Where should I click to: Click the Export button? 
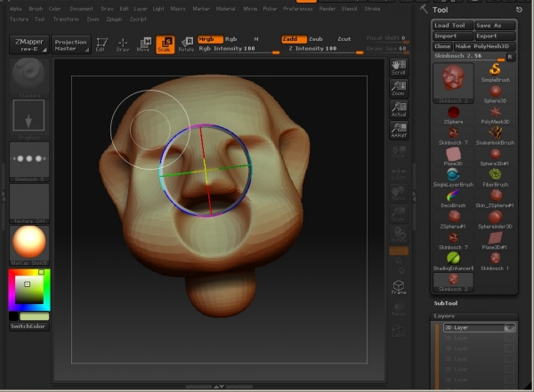(495, 36)
